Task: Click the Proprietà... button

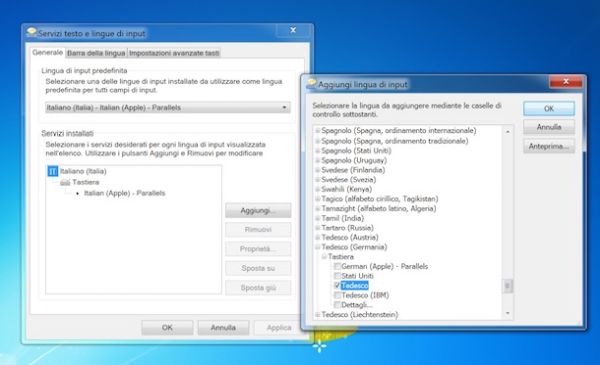Action: pyautogui.click(x=258, y=249)
